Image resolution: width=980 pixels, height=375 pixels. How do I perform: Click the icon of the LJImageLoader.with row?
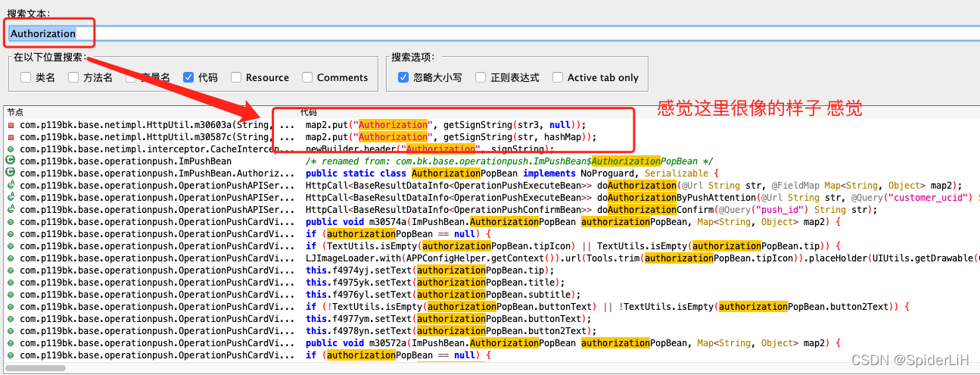point(11,258)
